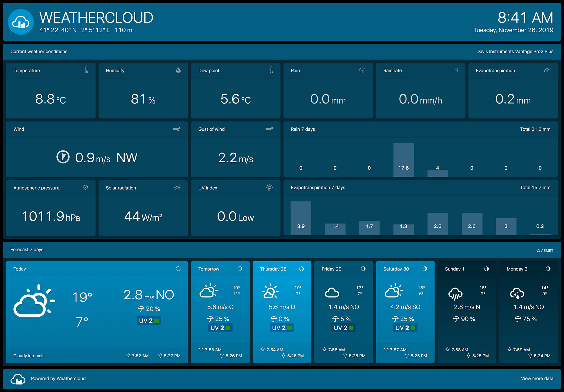Click the 3.9 bar in Evapotranspiration chart
This screenshot has width=564, height=392.
tap(301, 218)
